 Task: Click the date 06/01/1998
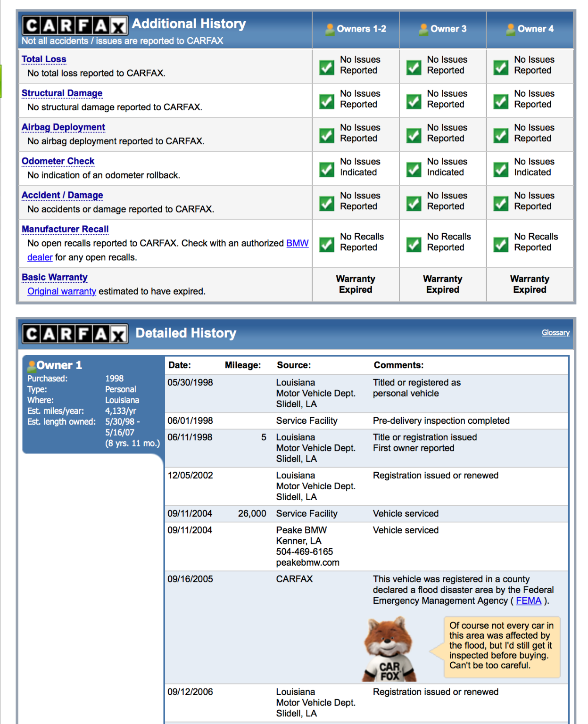pos(190,421)
